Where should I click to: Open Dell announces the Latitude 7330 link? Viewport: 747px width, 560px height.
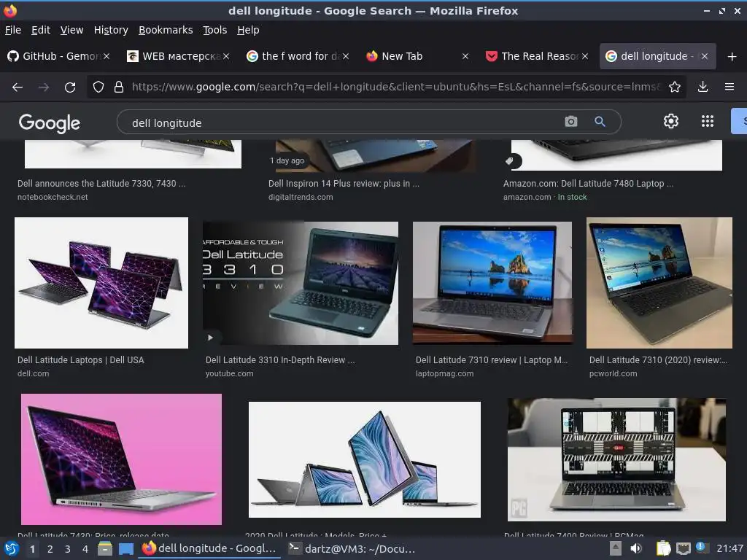[x=101, y=183]
